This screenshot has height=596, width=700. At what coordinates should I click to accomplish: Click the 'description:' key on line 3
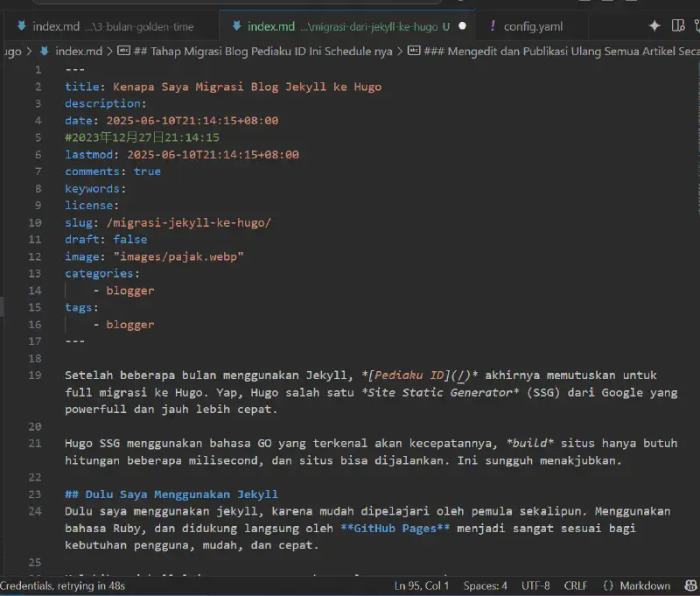pyautogui.click(x=105, y=103)
